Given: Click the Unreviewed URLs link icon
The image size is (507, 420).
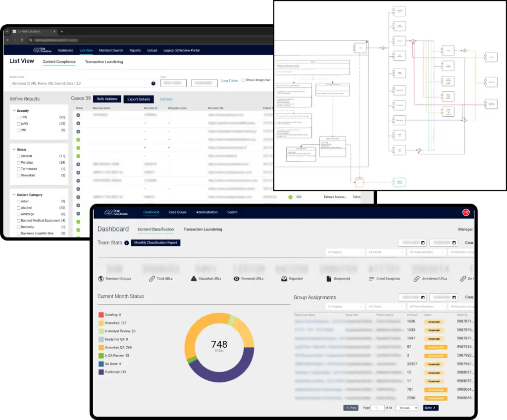Looking at the screenshot, I should pyautogui.click(x=416, y=278).
